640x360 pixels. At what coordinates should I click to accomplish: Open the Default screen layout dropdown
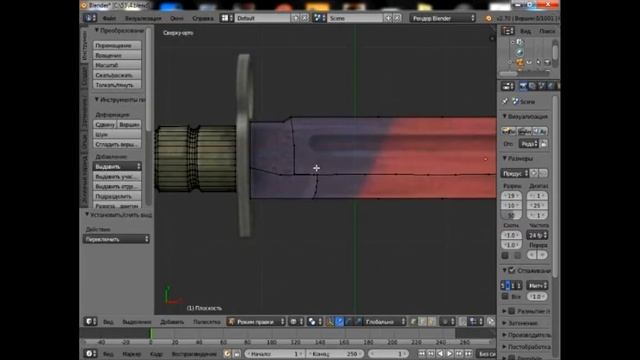[262, 18]
